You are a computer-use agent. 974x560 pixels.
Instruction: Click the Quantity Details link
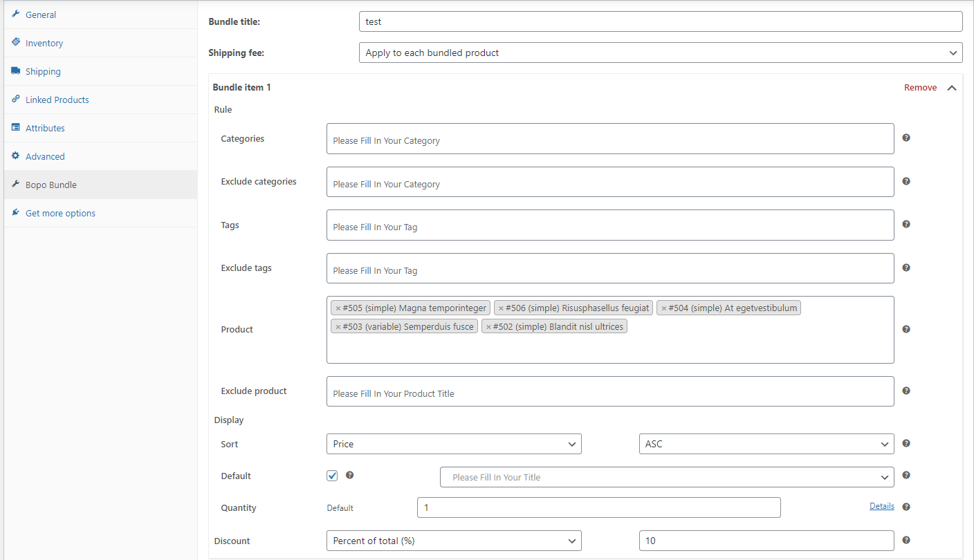(x=882, y=506)
